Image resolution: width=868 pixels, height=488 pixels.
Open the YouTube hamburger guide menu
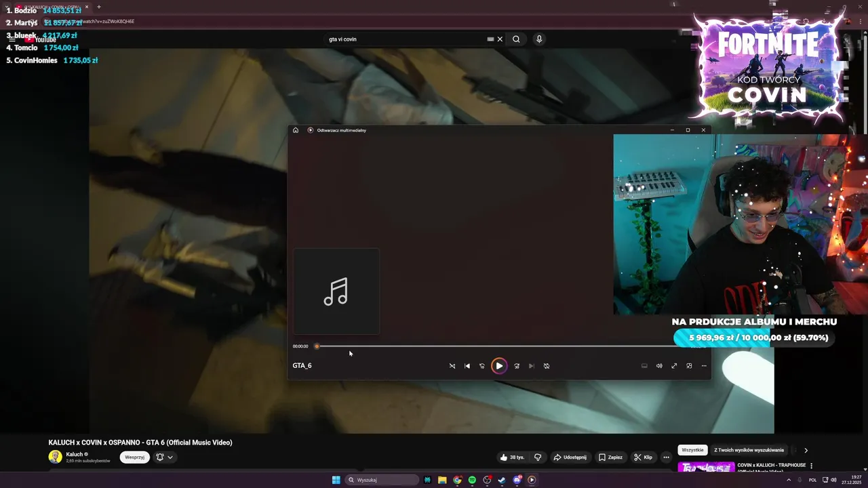(12, 39)
